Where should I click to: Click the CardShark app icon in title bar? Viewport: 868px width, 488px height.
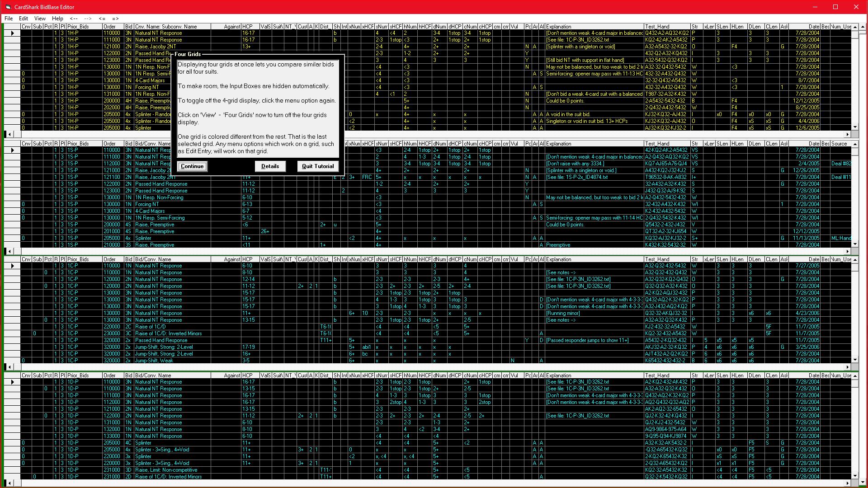pos(8,7)
